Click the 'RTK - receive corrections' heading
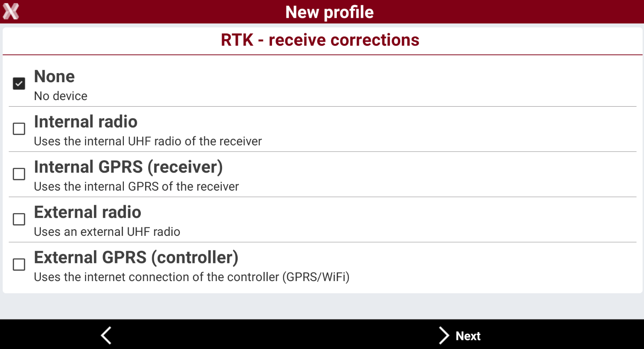Image resolution: width=644 pixels, height=349 pixels. pos(320,40)
